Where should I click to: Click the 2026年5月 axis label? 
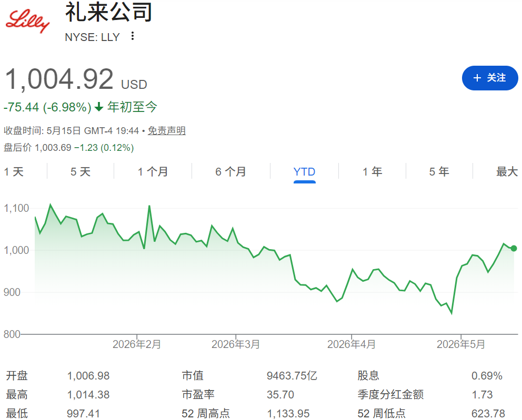461,344
